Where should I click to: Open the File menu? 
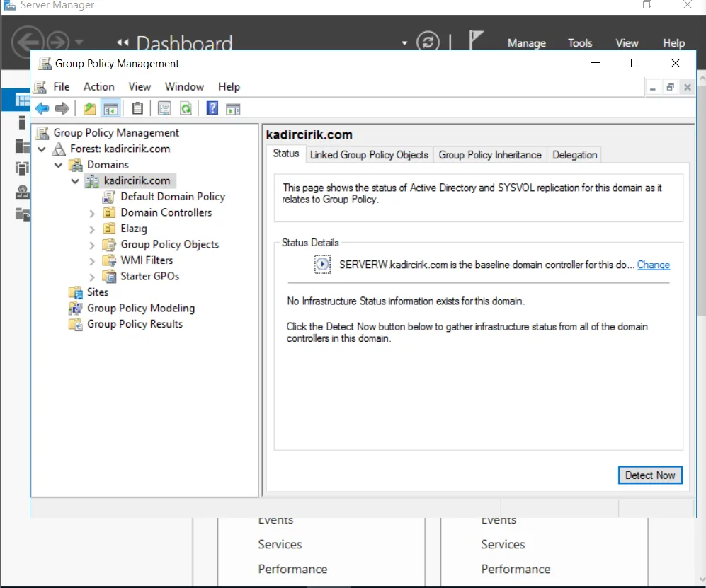tap(61, 87)
